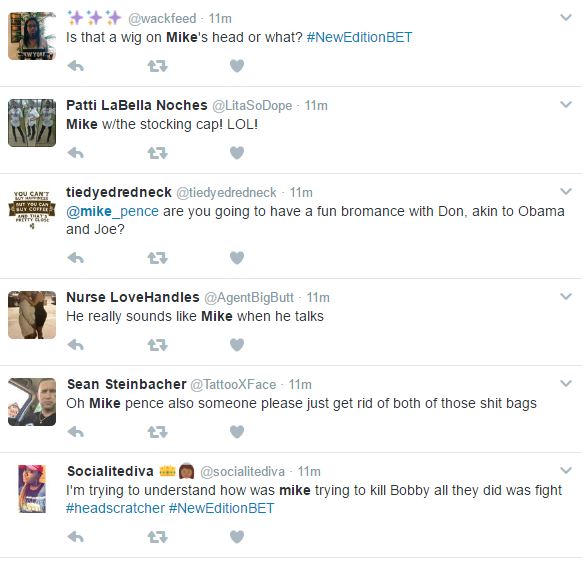Reply to Patti LaBella Noches' tweet
582x562 pixels.
[x=76, y=153]
